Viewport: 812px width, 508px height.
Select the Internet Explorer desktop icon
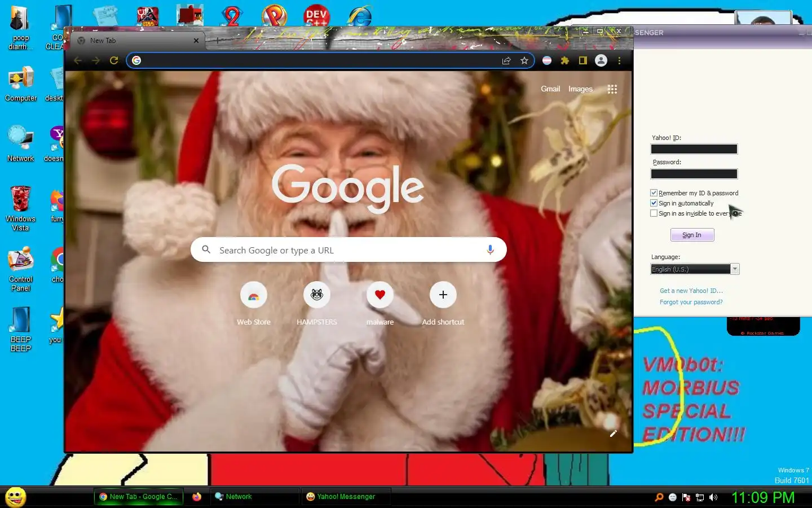(x=359, y=15)
